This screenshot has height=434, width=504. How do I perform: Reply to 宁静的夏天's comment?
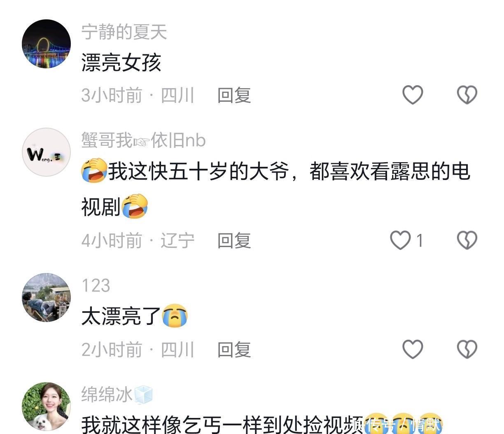[x=234, y=96]
